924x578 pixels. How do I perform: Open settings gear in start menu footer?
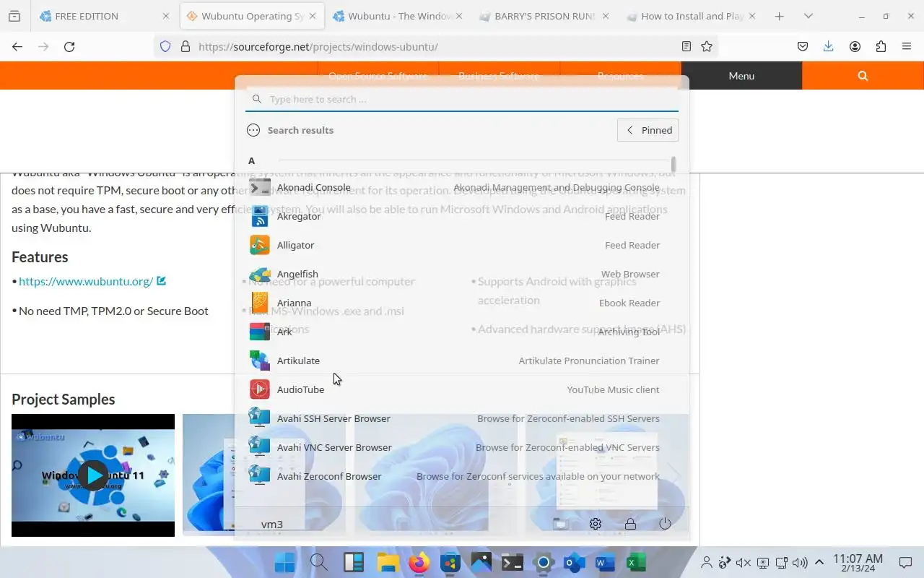click(596, 524)
